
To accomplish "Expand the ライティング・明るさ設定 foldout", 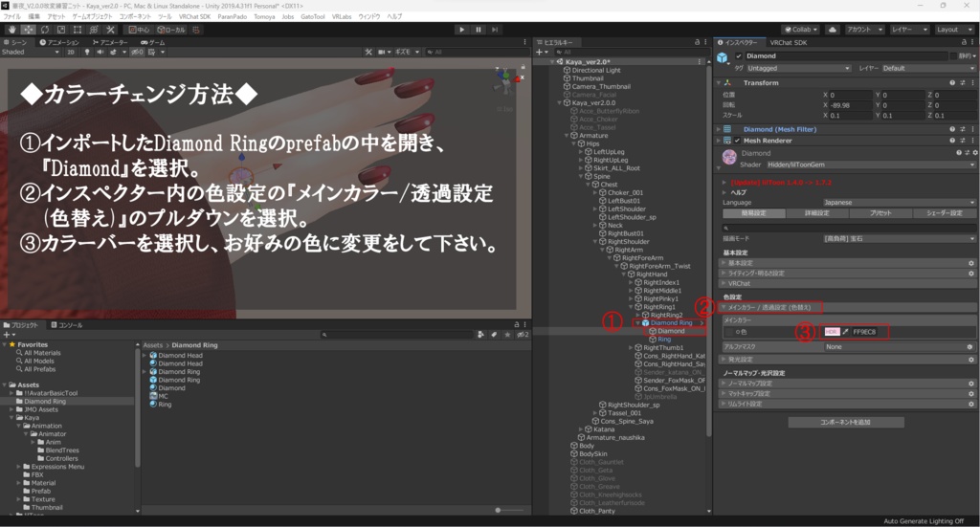I will coord(847,274).
